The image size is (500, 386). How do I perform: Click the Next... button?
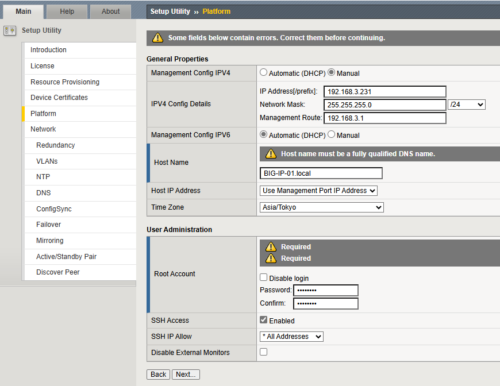[186, 374]
